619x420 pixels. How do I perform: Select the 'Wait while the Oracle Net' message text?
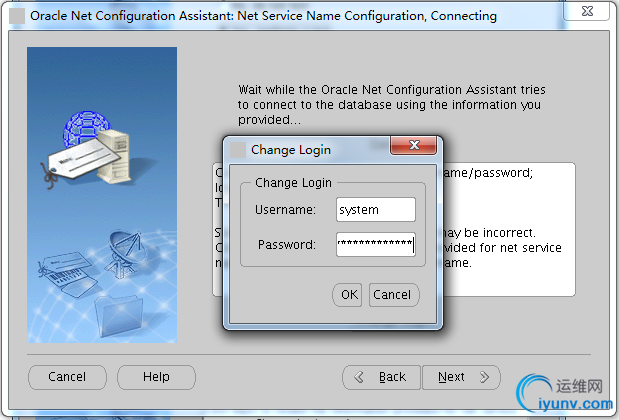pos(392,105)
